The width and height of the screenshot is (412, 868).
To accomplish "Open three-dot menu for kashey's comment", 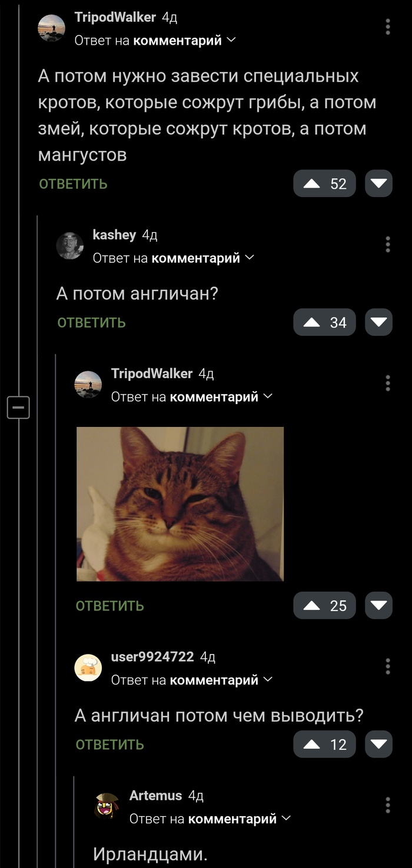I will tap(387, 245).
